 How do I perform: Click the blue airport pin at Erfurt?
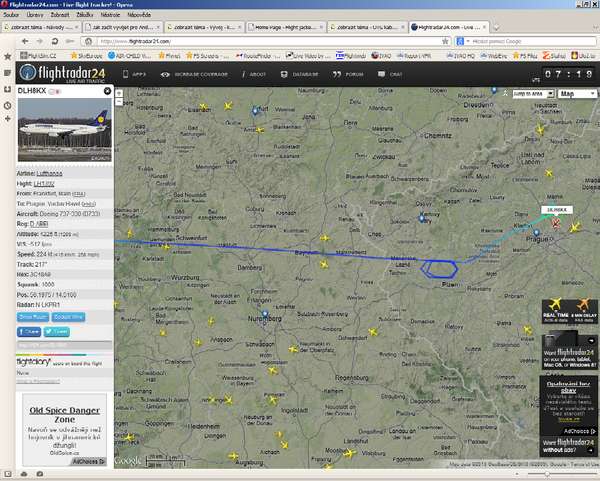pos(255,111)
